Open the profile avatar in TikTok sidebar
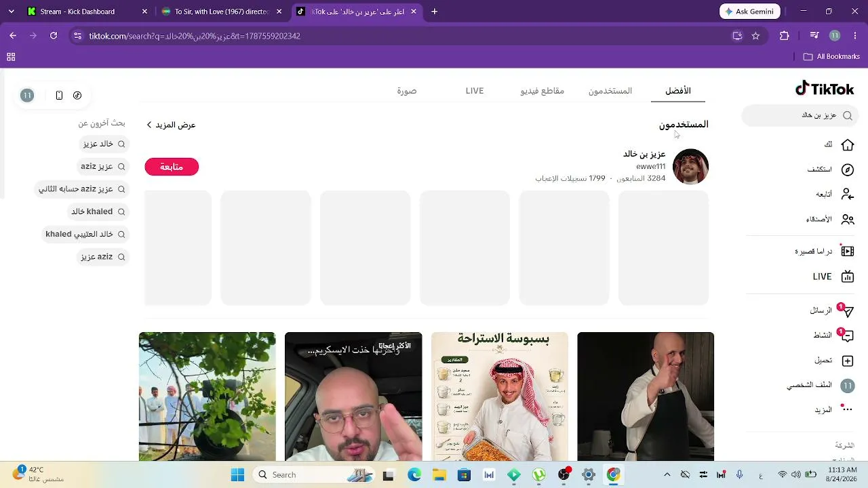The image size is (868, 488). 847,386
